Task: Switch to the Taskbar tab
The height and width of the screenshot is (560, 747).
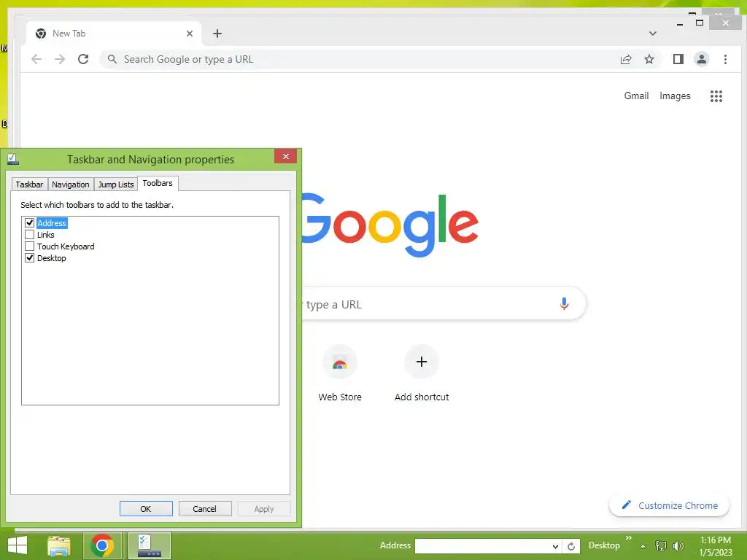Action: 29,184
